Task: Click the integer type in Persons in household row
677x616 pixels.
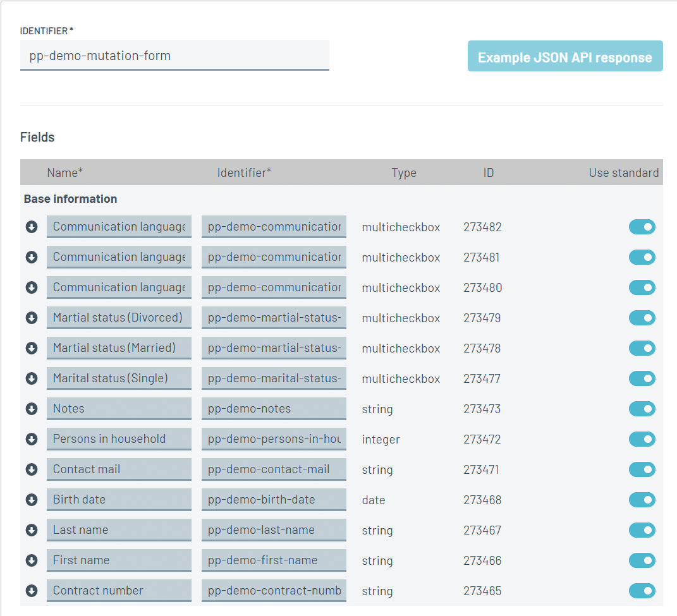Action: 381,440
